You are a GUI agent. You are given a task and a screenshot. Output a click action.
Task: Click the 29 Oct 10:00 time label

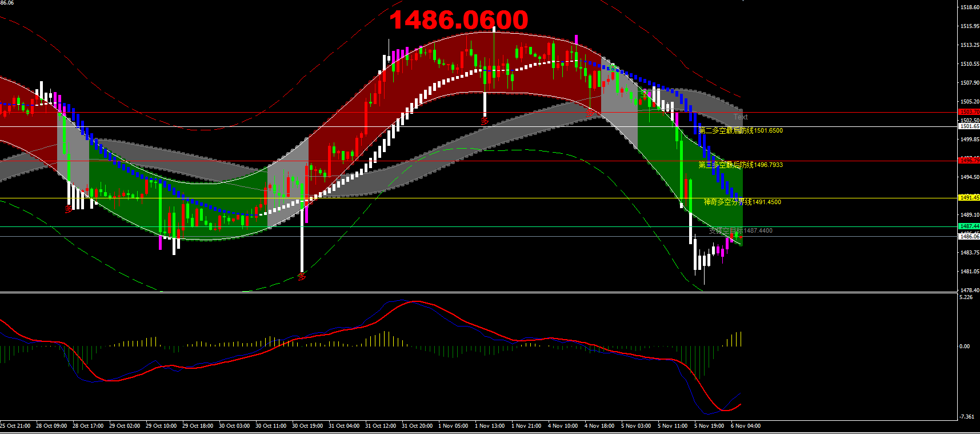tap(161, 426)
